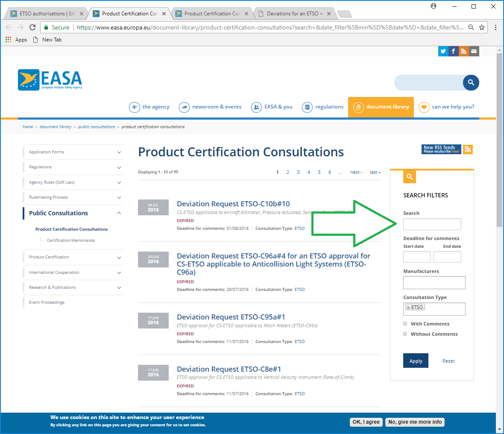Open the regulations menu item

(x=322, y=107)
